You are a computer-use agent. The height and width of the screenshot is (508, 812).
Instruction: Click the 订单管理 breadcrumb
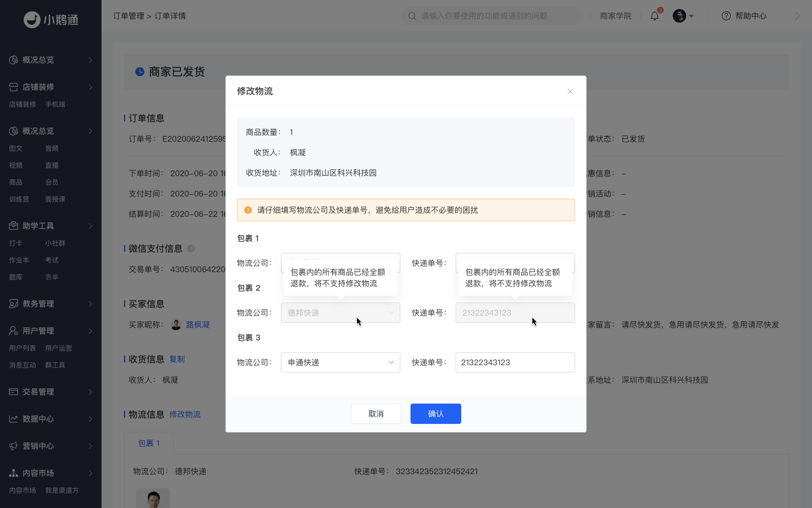click(129, 16)
